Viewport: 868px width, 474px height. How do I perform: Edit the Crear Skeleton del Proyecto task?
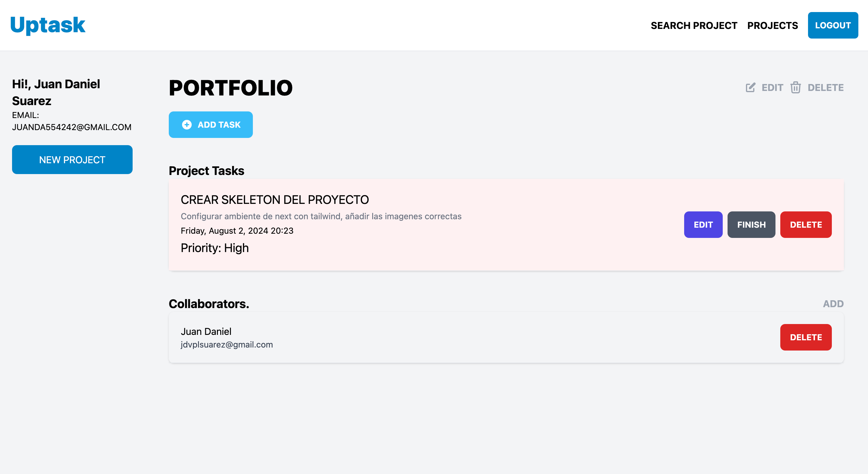[x=703, y=225]
